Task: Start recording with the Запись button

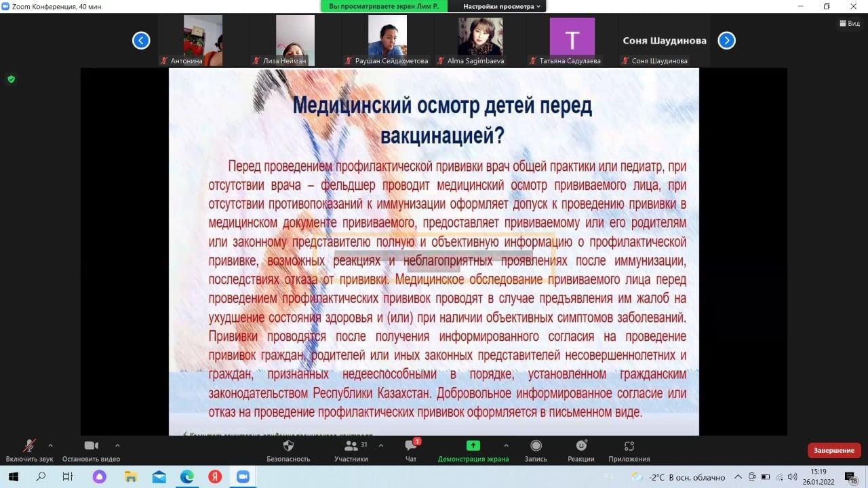Action: coord(536,446)
